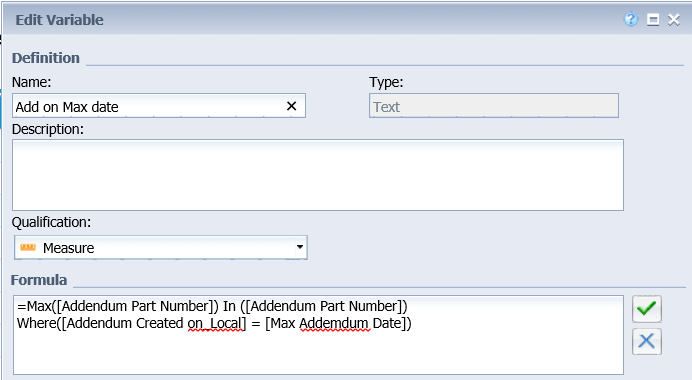Click the misspelled word Addemdum in formula
The height and width of the screenshot is (380, 692).
334,323
